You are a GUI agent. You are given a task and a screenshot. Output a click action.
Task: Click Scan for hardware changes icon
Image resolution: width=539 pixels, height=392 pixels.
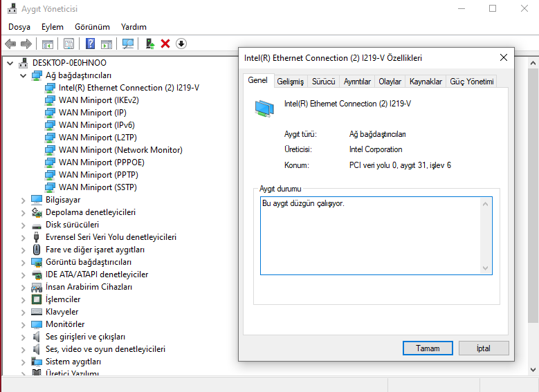(128, 44)
